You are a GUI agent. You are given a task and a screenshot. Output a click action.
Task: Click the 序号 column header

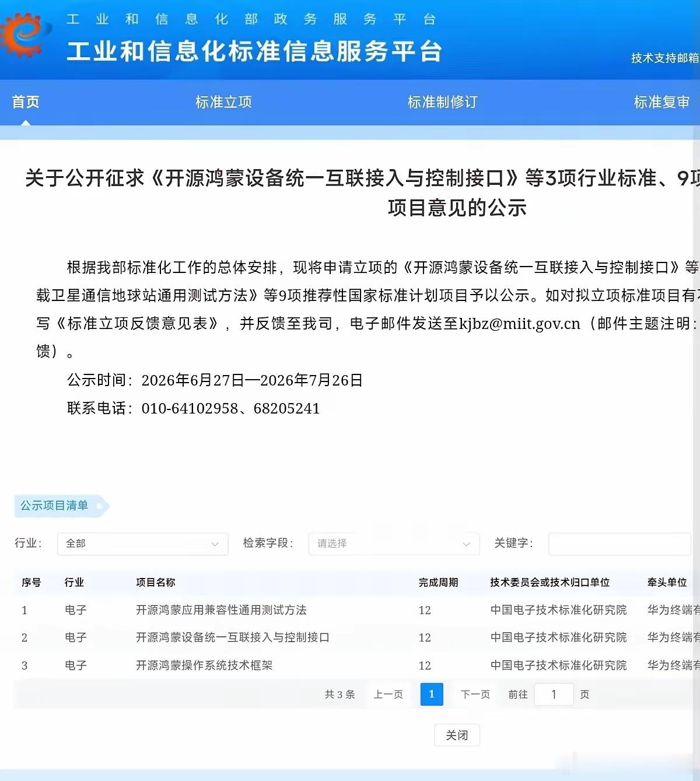pos(31,582)
